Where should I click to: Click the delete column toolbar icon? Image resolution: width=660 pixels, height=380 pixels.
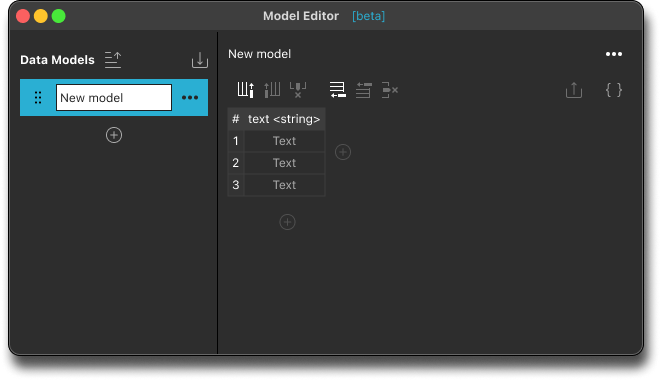tap(298, 90)
